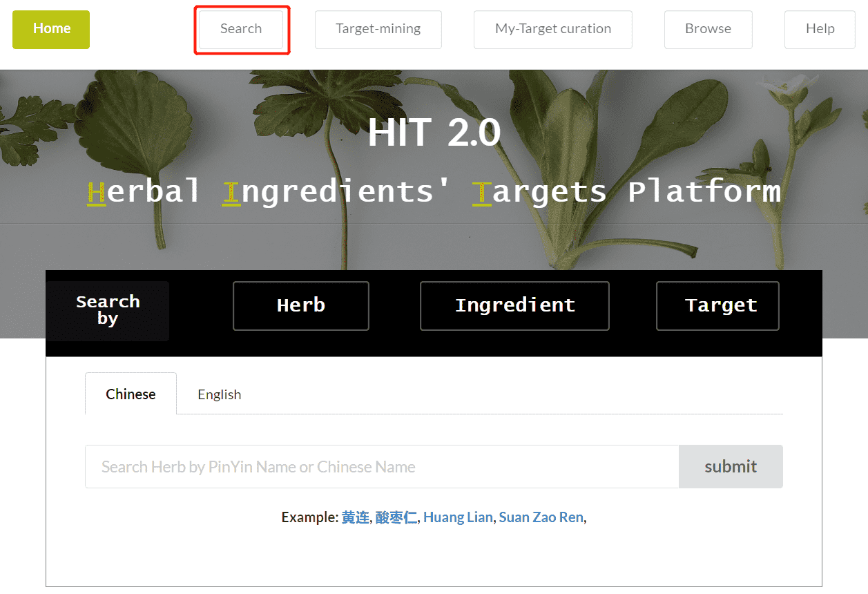
Task: Use example 黄连 link
Action: tap(356, 517)
